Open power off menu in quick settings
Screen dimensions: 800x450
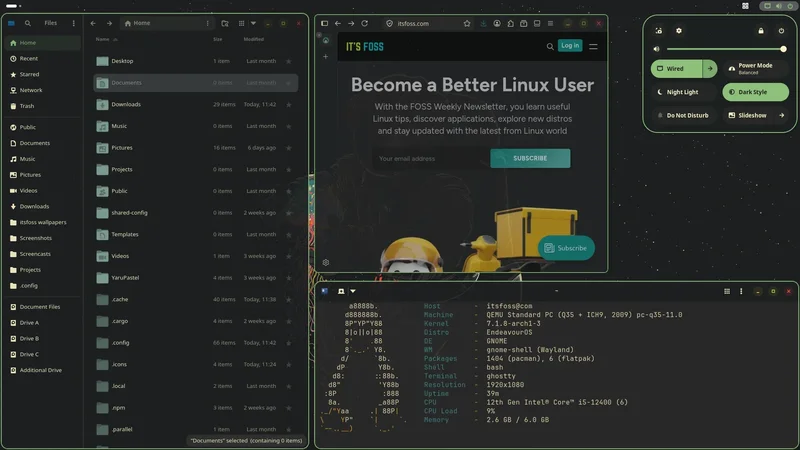tap(781, 31)
